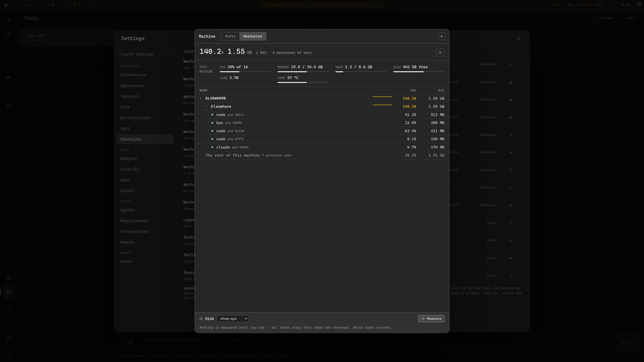Open the About settings item
Screen dimensions: 644x362
pyautogui.click(x=145, y=261)
